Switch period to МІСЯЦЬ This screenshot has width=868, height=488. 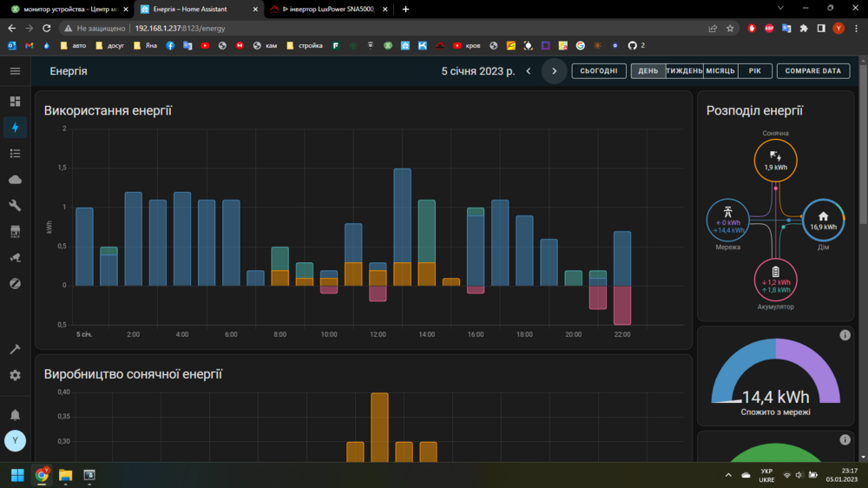coord(720,71)
